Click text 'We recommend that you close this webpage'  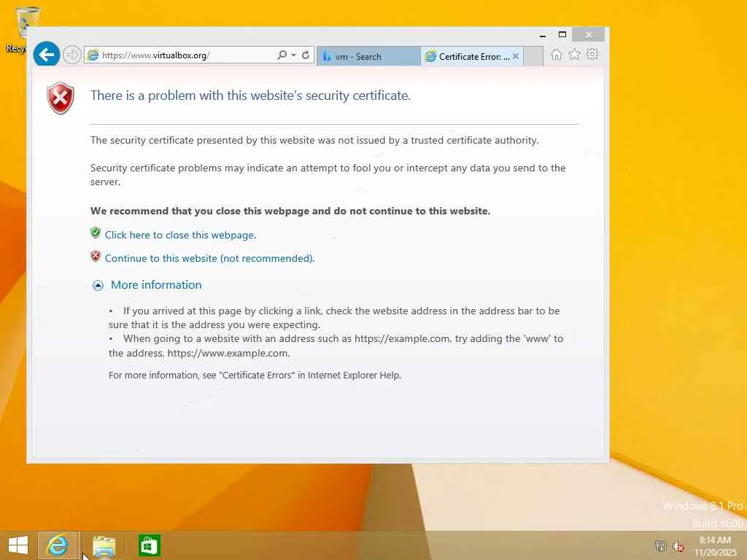pos(200,211)
